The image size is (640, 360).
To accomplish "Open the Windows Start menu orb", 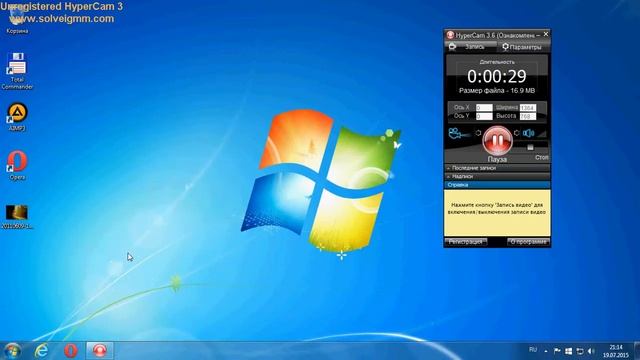I will pyautogui.click(x=12, y=351).
